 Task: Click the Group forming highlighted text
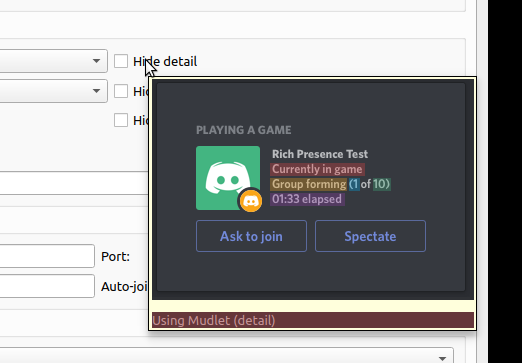[x=309, y=184]
